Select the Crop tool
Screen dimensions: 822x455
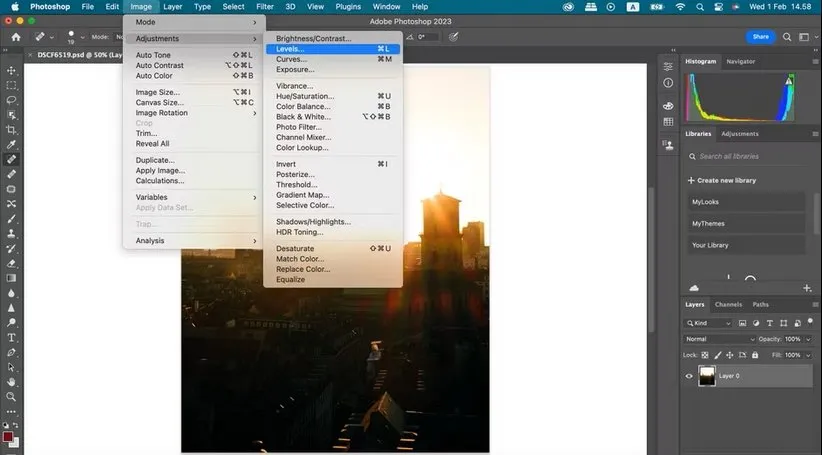tap(12, 129)
